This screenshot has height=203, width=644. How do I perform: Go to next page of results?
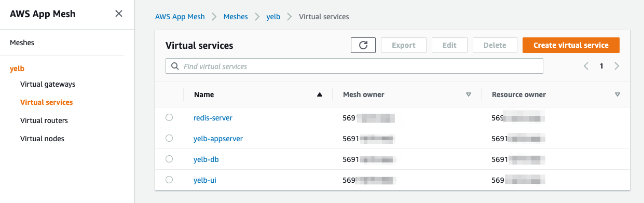click(x=617, y=66)
